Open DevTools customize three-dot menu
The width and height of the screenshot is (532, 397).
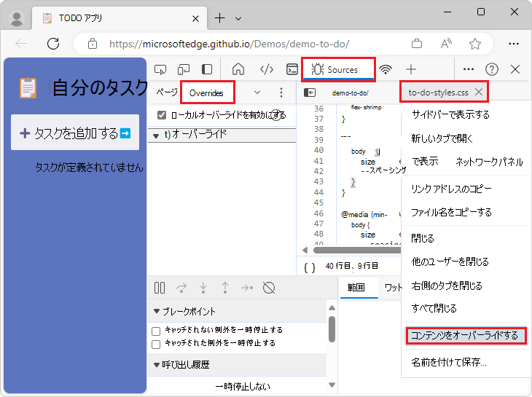click(468, 69)
